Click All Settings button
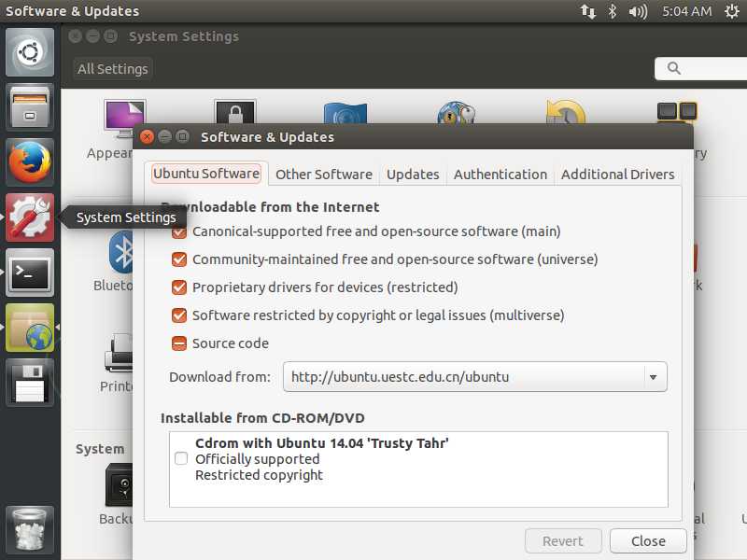This screenshot has height=560, width=747. click(113, 68)
